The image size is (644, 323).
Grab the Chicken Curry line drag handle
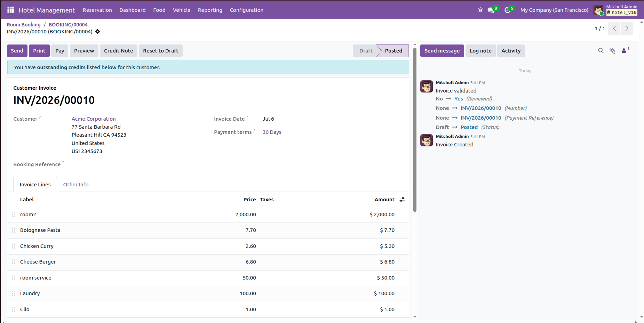coord(14,246)
